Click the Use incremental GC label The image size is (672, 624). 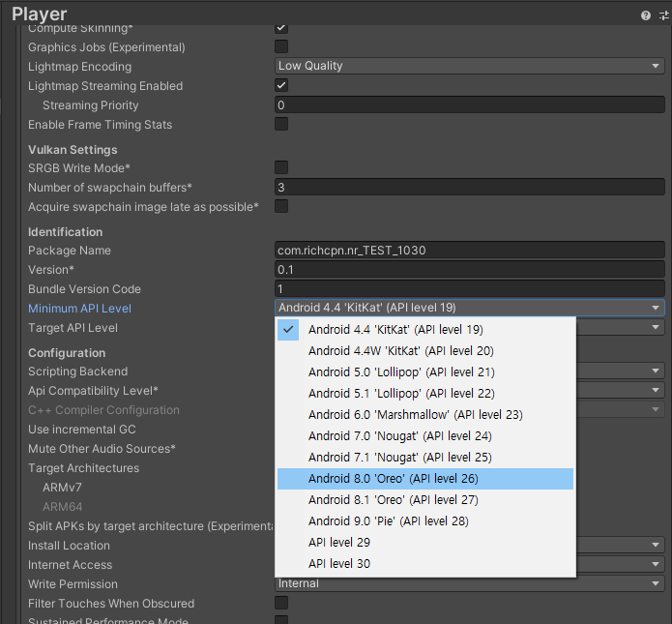(82, 430)
